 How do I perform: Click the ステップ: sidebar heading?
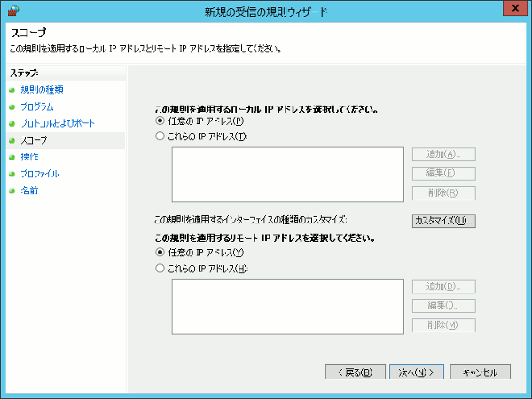click(x=24, y=73)
